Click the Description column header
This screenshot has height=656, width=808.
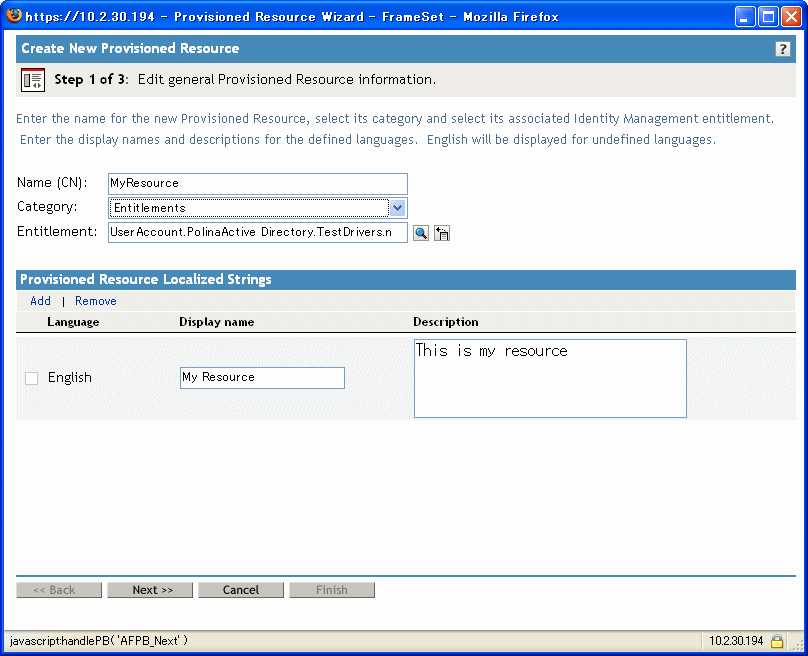click(446, 322)
